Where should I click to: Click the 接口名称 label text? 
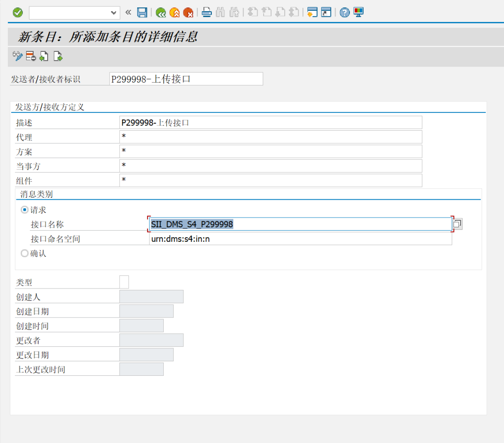[x=47, y=225]
